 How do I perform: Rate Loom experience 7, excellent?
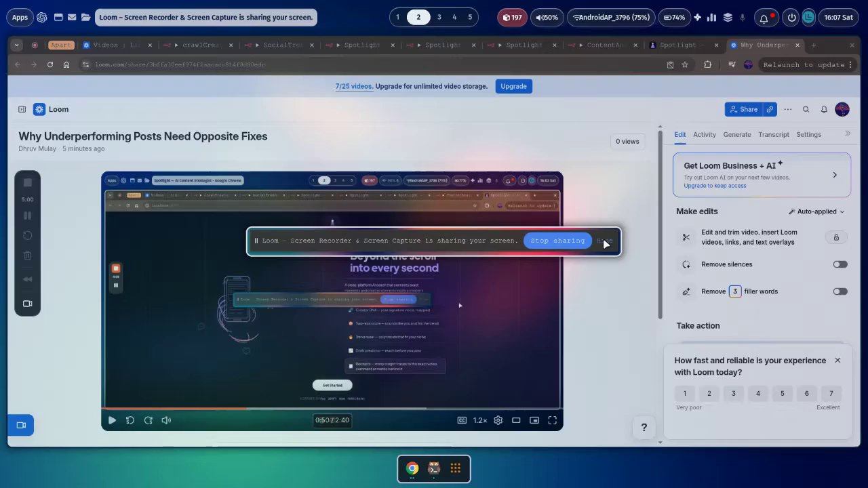(x=831, y=393)
